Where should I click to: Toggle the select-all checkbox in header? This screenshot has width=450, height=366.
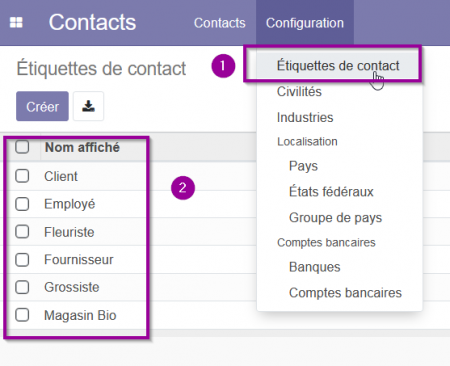[x=22, y=147]
